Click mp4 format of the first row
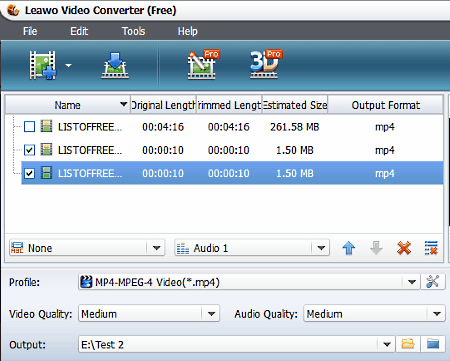Image resolution: width=450 pixels, height=361 pixels. (x=385, y=127)
